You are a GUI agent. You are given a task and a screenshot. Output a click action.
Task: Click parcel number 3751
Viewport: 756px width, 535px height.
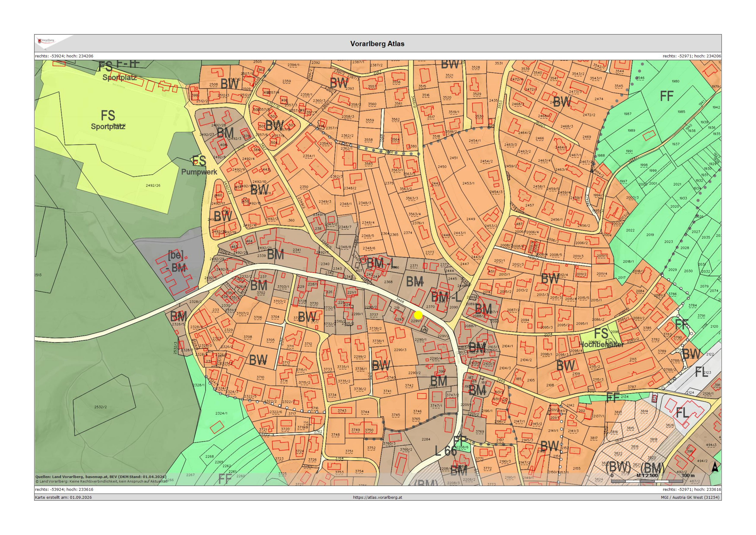click(349, 451)
